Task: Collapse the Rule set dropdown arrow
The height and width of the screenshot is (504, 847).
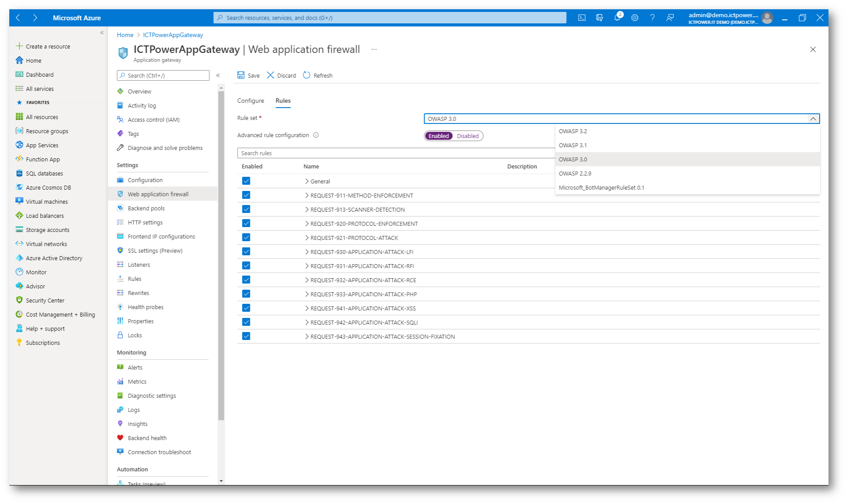Action: (x=813, y=119)
